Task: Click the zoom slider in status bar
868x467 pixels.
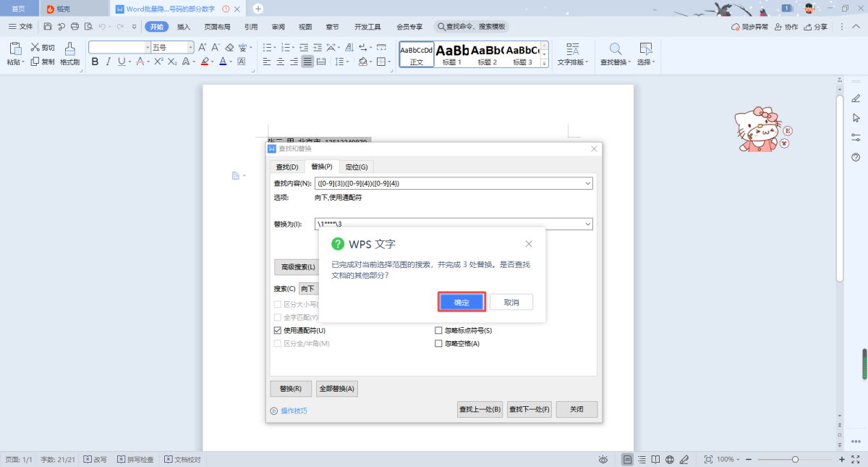Action: (x=795, y=460)
